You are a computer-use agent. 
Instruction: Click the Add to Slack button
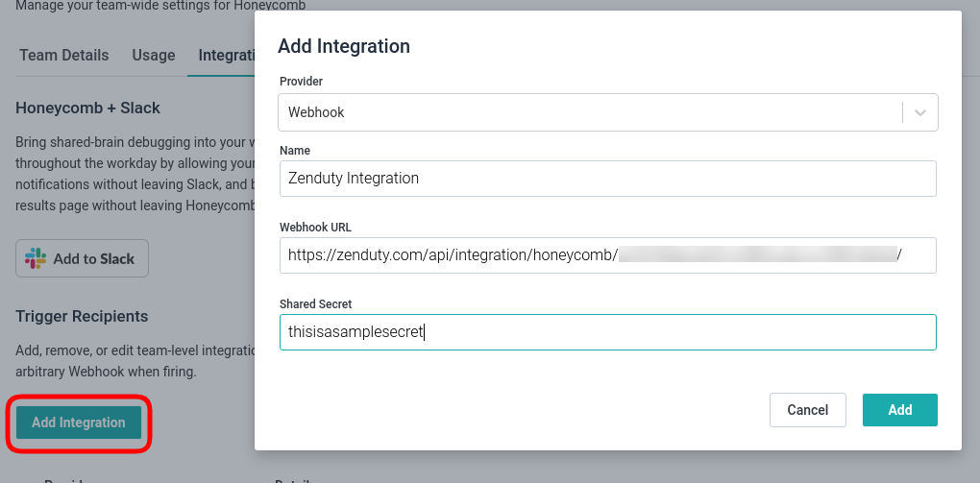point(82,258)
